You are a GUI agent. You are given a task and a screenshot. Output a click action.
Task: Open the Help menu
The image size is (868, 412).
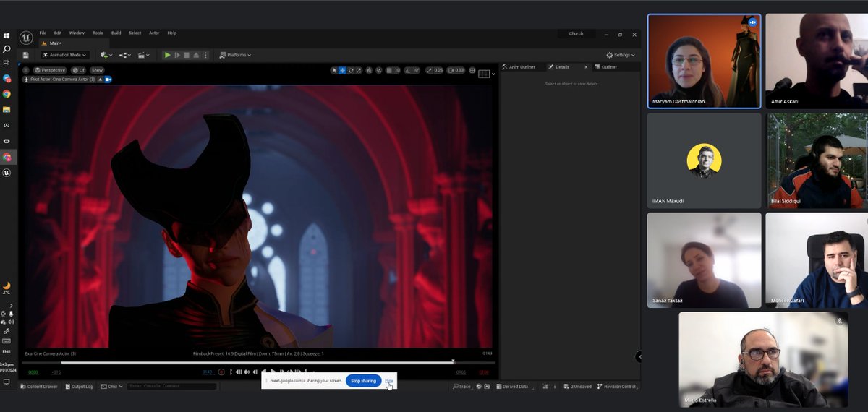tap(172, 33)
